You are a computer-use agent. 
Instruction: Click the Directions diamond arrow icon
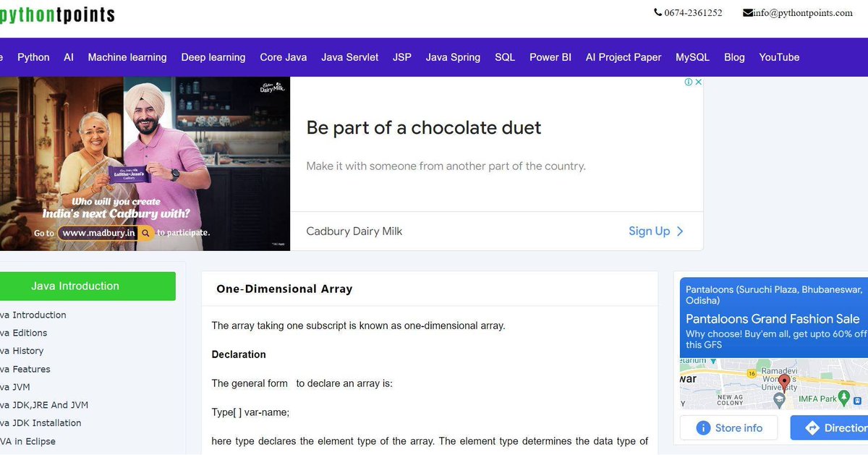(812, 428)
